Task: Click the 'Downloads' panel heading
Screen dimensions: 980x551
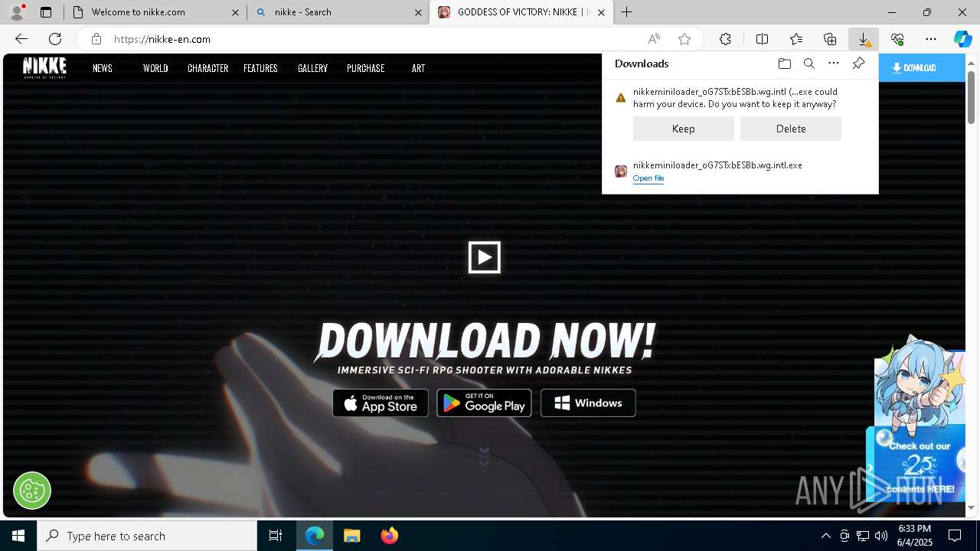Action: 642,64
